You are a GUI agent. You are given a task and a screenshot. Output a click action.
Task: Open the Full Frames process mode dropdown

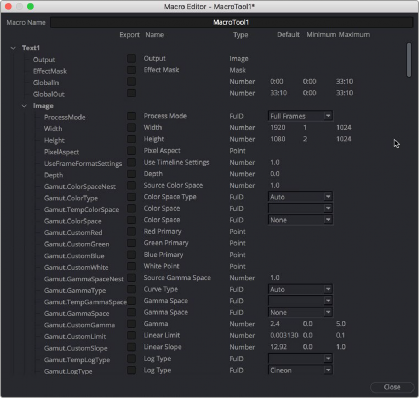tap(300, 116)
